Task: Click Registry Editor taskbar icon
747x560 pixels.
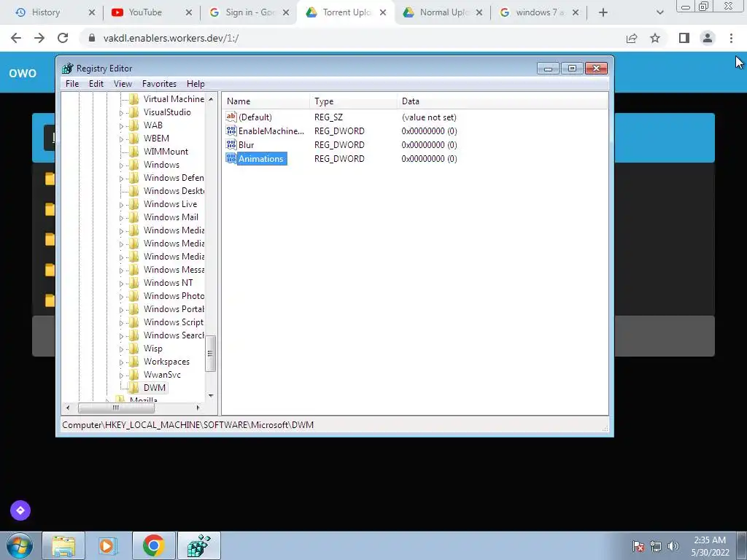Action: pos(198,545)
